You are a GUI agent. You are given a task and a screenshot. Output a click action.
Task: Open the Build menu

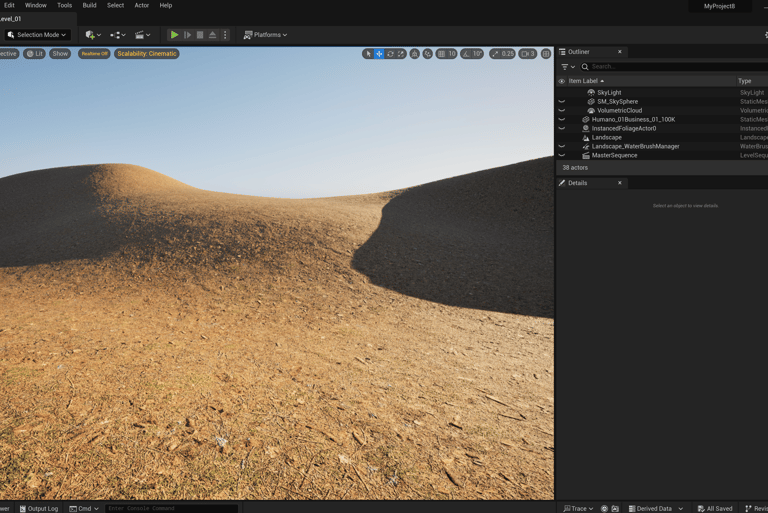click(x=89, y=5)
